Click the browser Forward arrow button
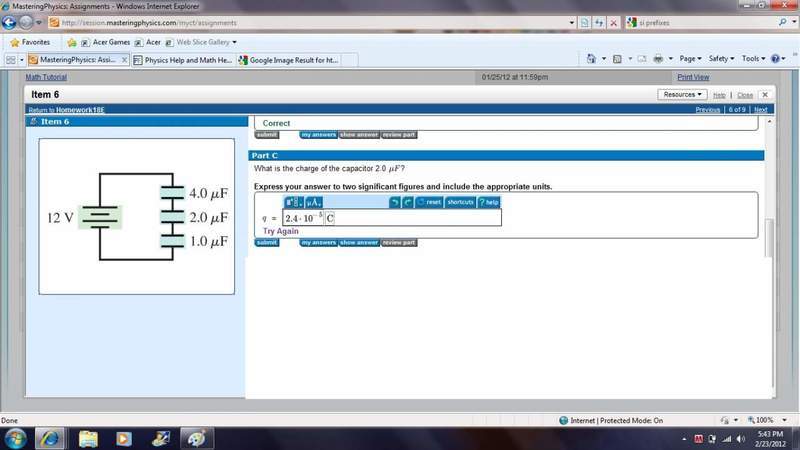This screenshot has height=450, width=800. [x=26, y=22]
